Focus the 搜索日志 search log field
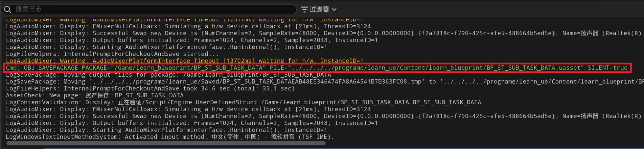 point(148,9)
